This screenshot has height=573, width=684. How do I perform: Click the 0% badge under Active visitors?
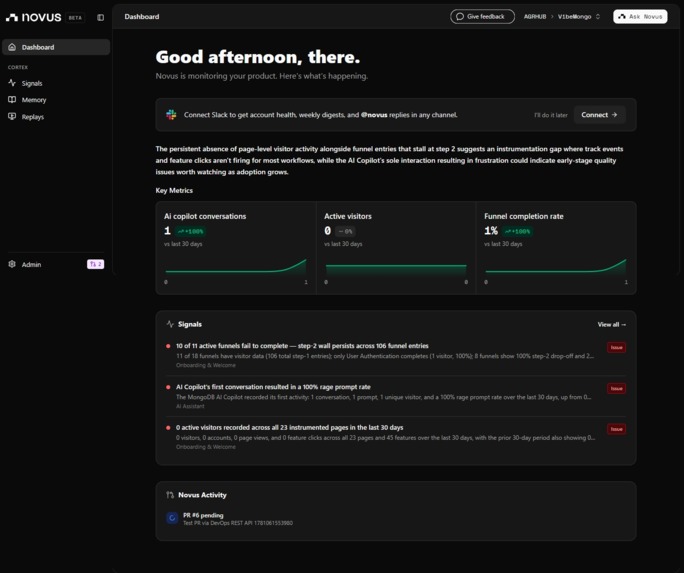coord(345,232)
